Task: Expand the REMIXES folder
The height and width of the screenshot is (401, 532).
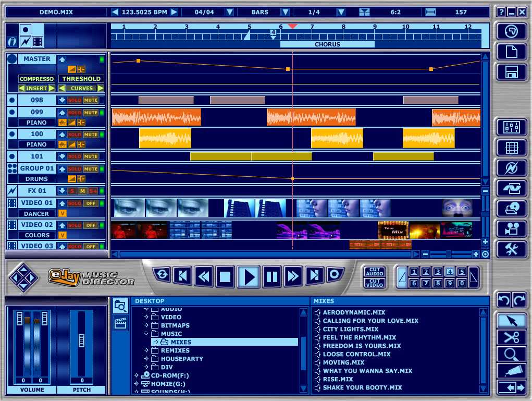Action: click(146, 350)
